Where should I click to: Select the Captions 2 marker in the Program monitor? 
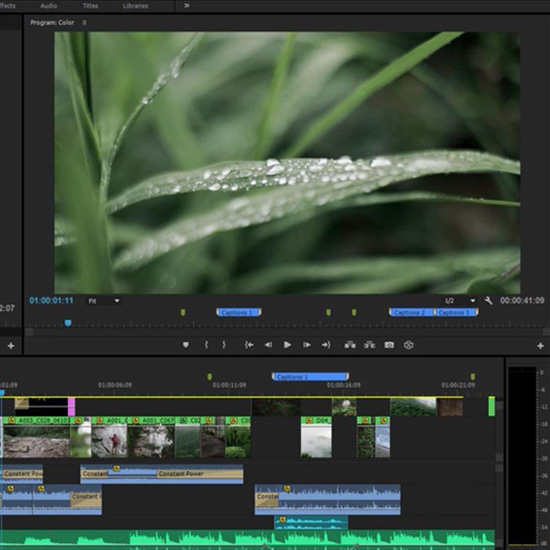[x=411, y=312]
